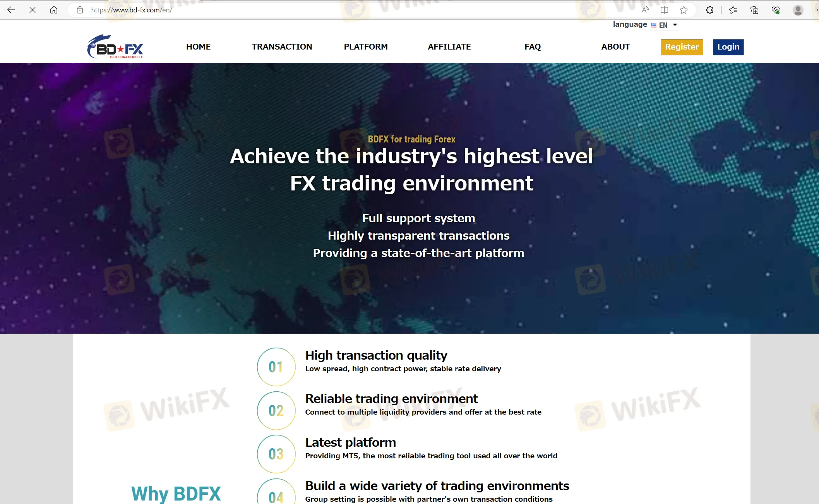Click the Login button

[728, 47]
